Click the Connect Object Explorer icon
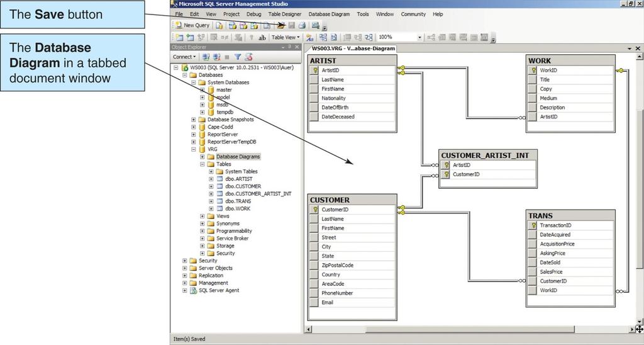Viewport: 644px width, 345px height. click(x=206, y=57)
